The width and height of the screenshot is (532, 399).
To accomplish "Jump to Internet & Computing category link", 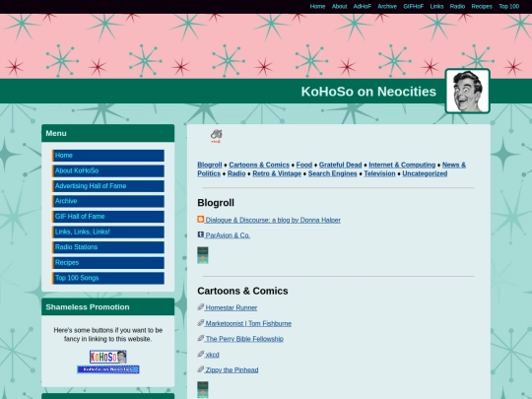I will click(x=402, y=165).
